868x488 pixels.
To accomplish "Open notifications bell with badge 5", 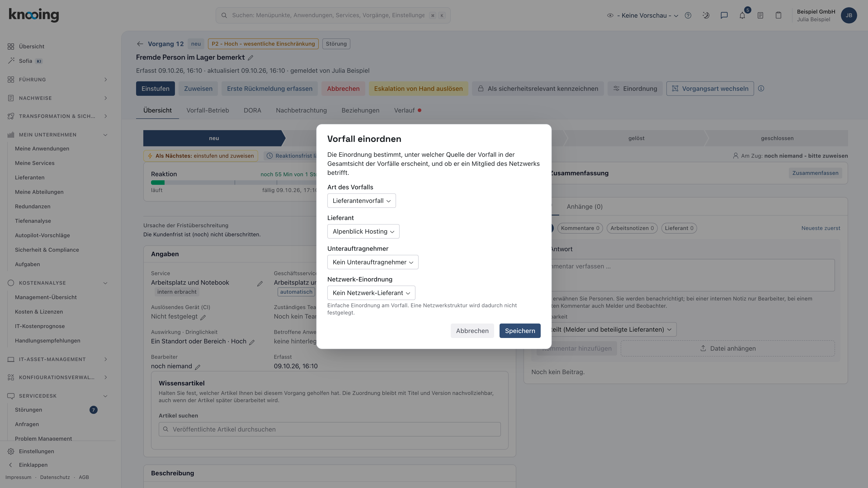I will pyautogui.click(x=742, y=16).
